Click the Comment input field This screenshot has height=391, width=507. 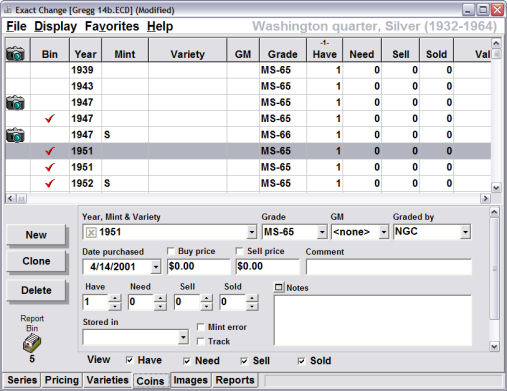pyautogui.click(x=389, y=267)
